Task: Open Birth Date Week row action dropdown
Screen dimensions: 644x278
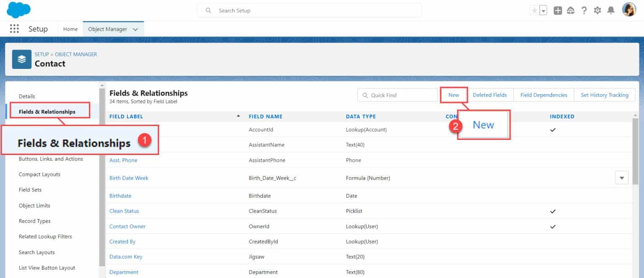Action: point(621,178)
